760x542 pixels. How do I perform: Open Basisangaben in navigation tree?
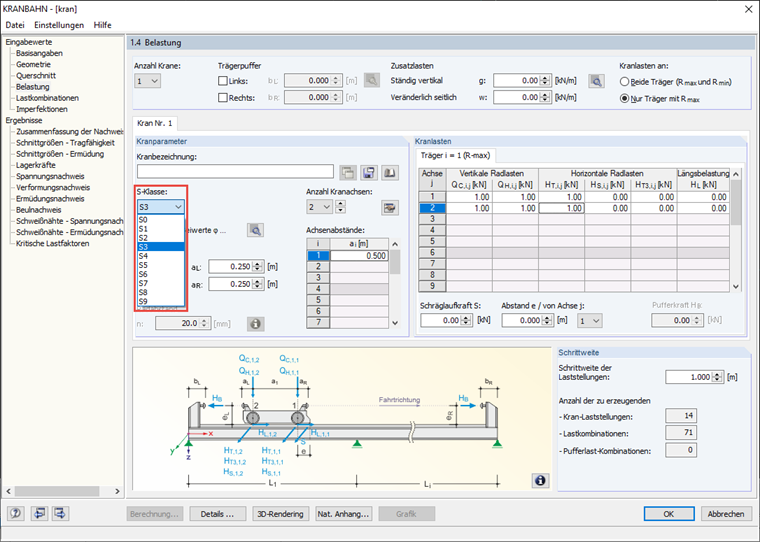[39, 53]
